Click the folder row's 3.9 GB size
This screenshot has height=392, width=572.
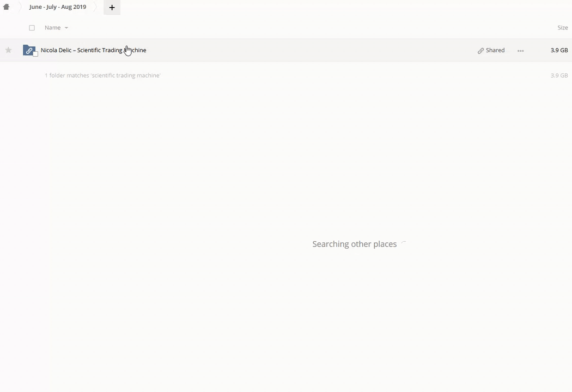[x=559, y=50]
